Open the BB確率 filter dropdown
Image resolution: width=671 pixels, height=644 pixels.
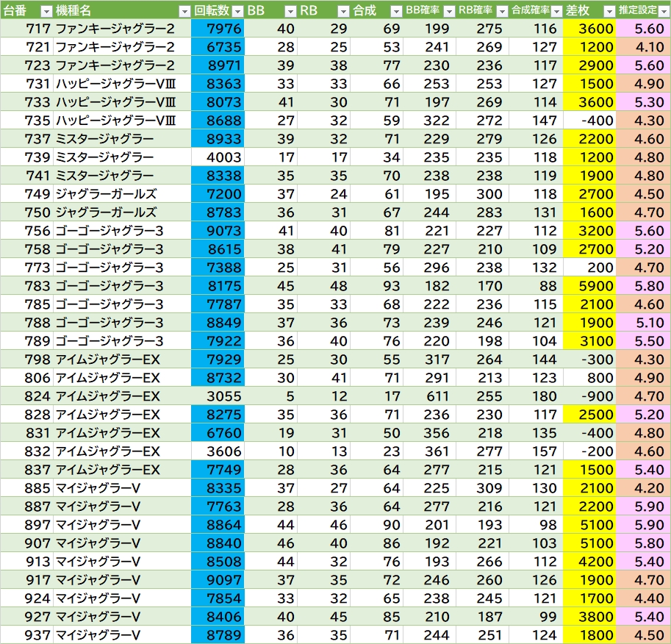[449, 11]
